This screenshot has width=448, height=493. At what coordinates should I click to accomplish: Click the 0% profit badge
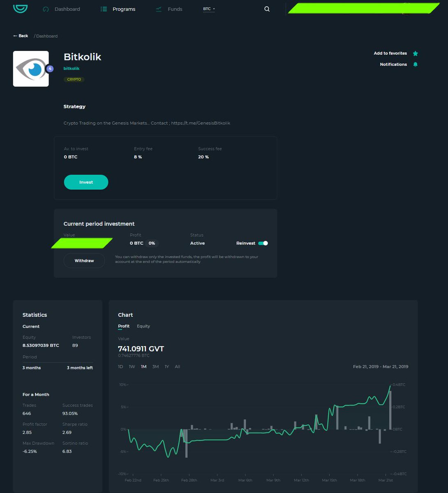tap(152, 243)
